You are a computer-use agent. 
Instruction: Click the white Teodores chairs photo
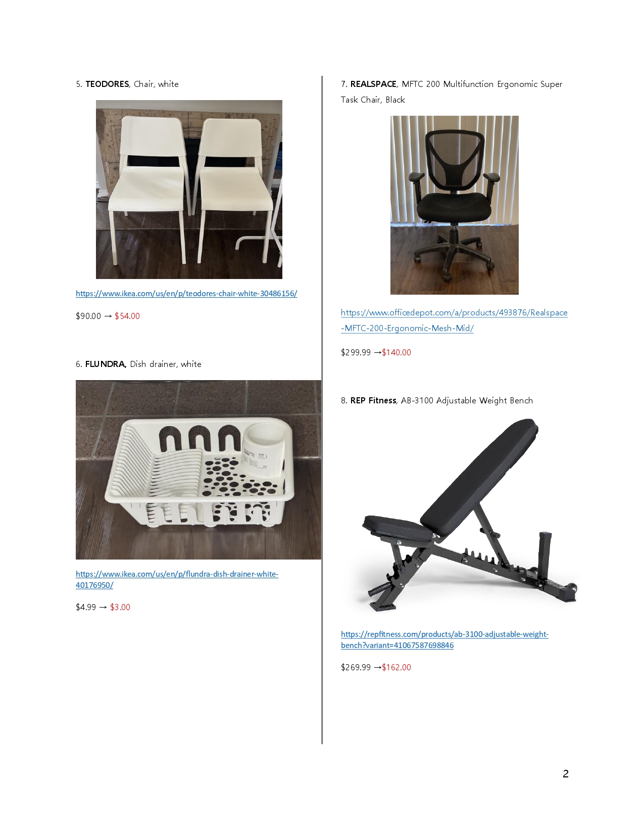point(189,190)
